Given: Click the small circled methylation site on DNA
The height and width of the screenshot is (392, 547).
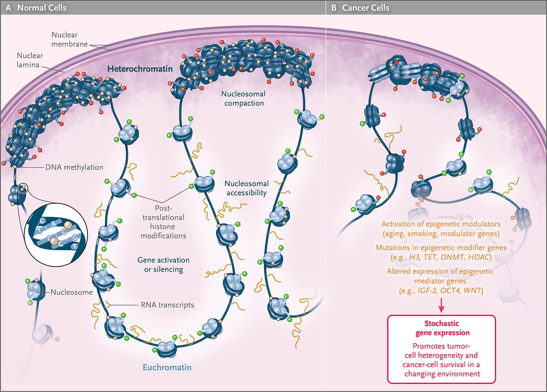Looking at the screenshot, I should pyautogui.click(x=23, y=188).
